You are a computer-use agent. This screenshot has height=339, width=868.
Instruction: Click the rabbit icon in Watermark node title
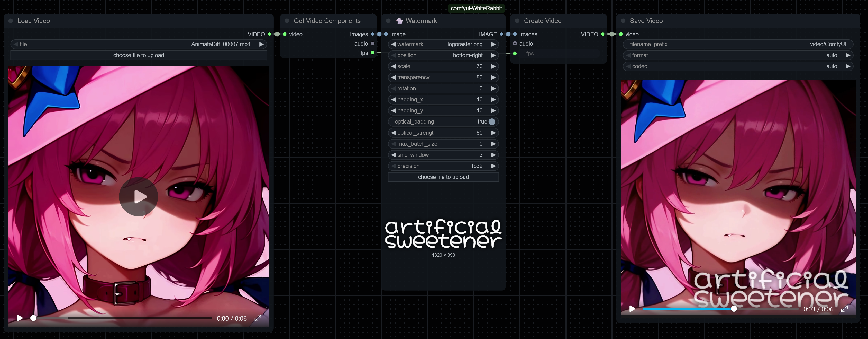click(400, 21)
